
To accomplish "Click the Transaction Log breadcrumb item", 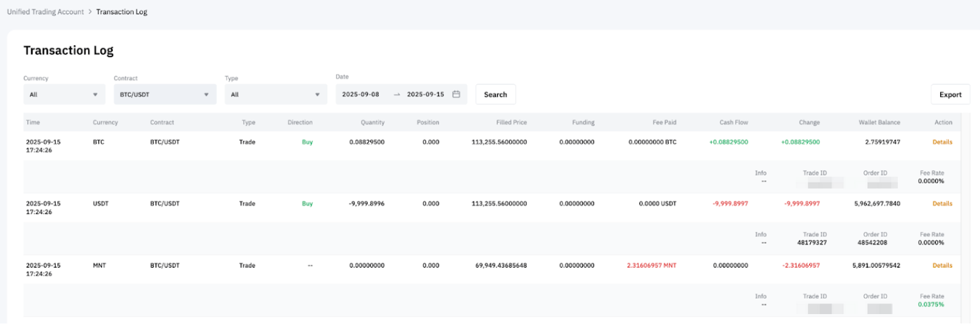I will click(121, 12).
